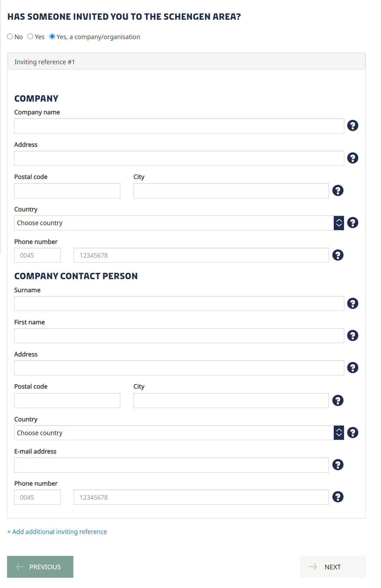Collapse the Inviting reference #1 panel header

coord(186,62)
